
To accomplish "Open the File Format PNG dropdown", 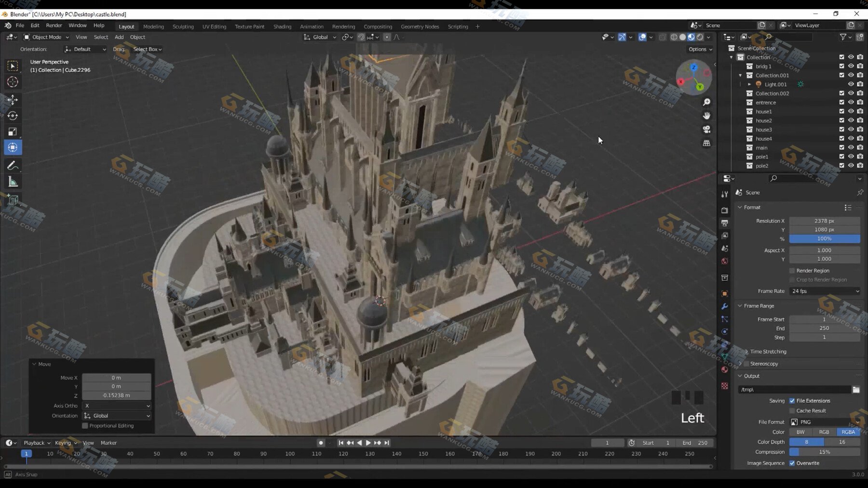I will point(825,422).
